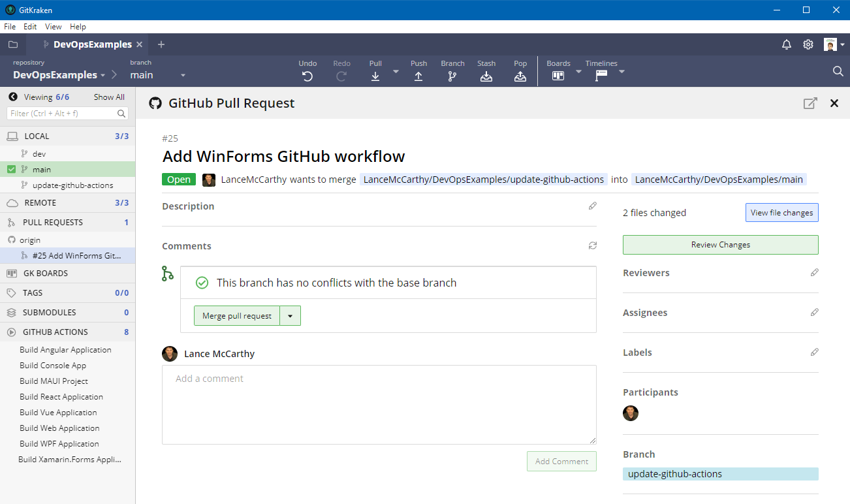Edit the Reviewers with pencil icon
Screen dimensions: 850x504
click(x=814, y=273)
